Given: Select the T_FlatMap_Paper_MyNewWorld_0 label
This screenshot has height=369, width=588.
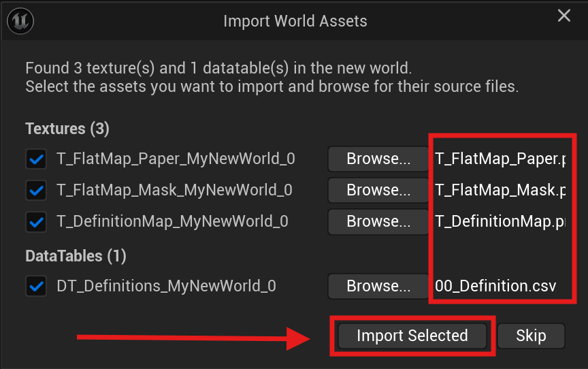Looking at the screenshot, I should point(176,159).
